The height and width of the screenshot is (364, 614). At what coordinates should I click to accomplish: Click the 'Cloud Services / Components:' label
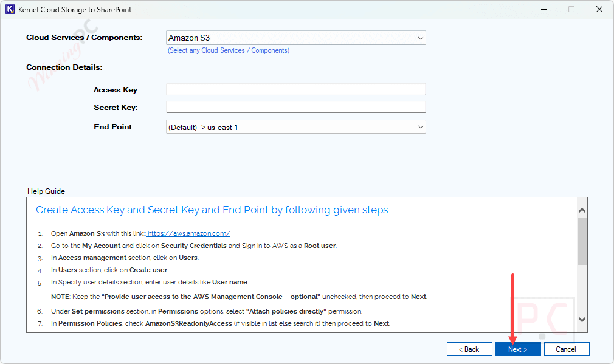[x=84, y=38]
